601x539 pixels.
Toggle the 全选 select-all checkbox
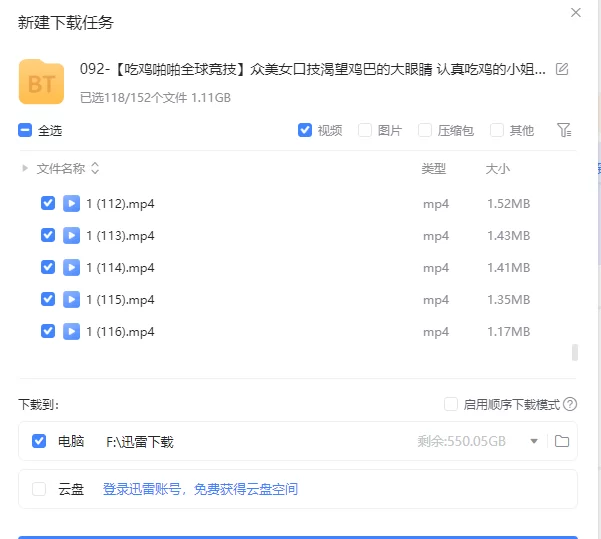[25, 130]
